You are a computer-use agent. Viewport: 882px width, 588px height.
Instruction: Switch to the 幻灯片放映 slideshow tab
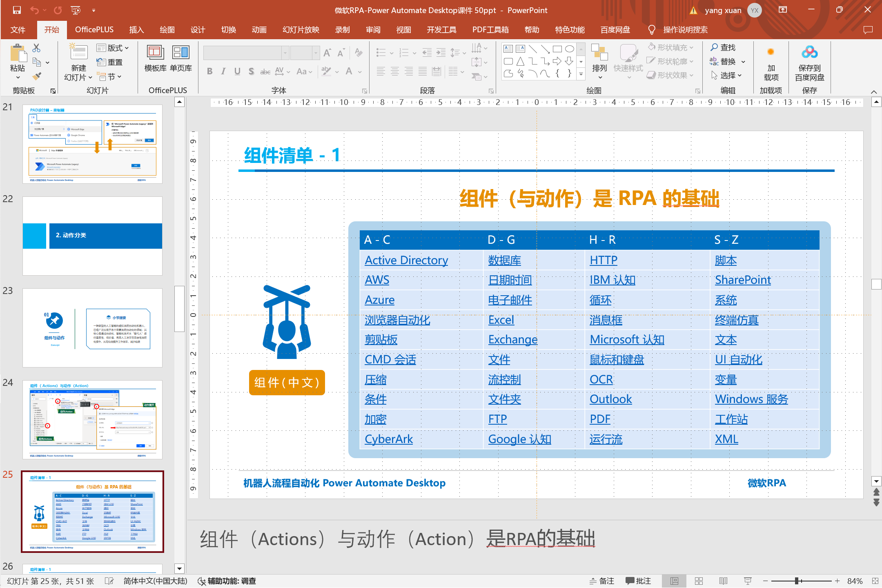301,30
